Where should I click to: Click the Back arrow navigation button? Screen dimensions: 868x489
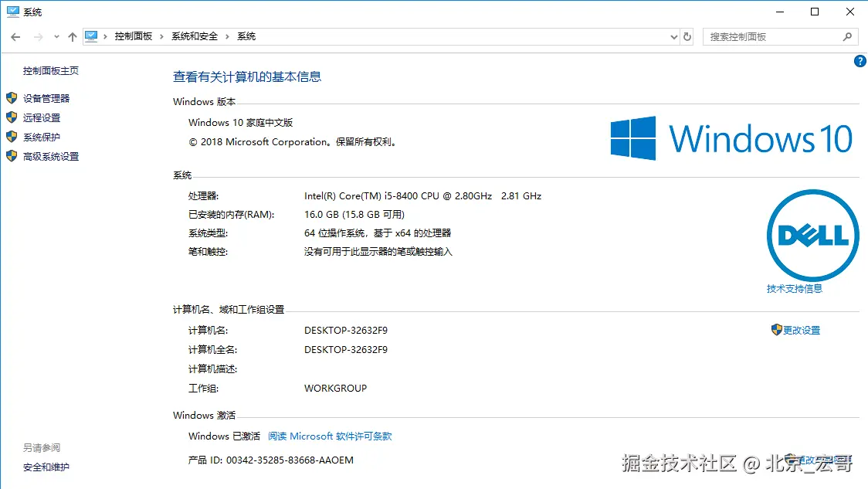point(15,37)
